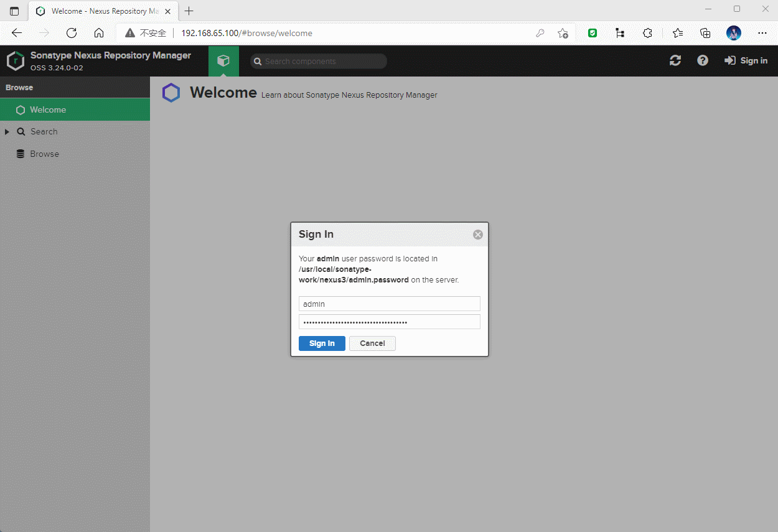Open a new browser tab

[x=189, y=11]
